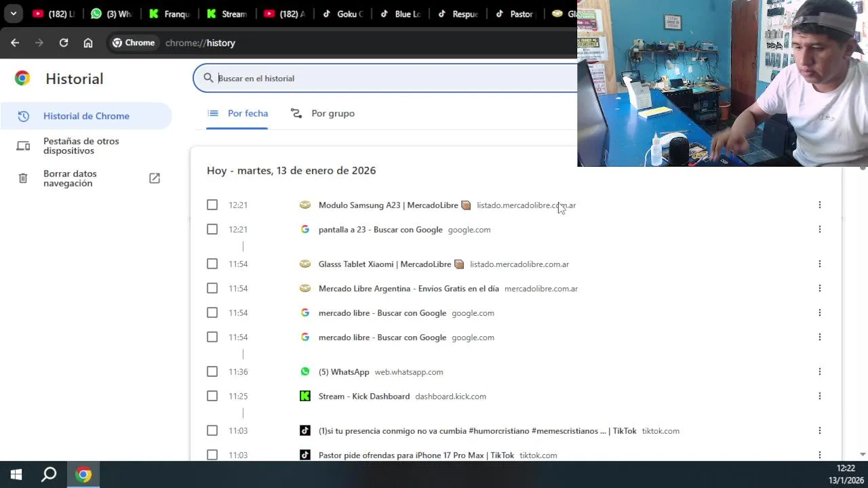Image resolution: width=868 pixels, height=488 pixels.
Task: Open Stream - Kick Dashboard link
Action: 364,396
